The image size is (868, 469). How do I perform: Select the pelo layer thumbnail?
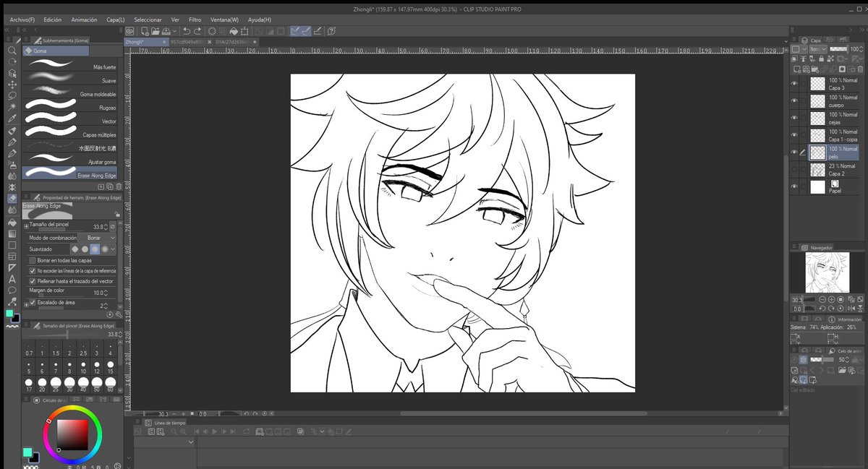[x=817, y=152]
